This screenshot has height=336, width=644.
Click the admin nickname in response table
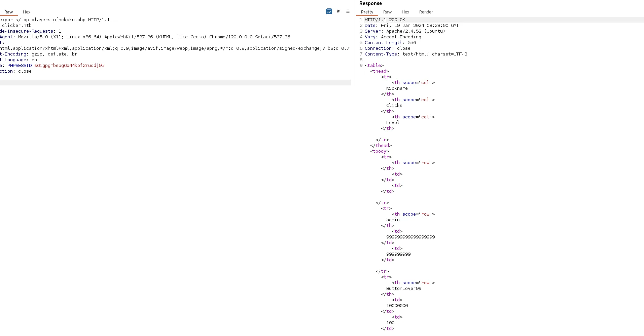[x=393, y=220]
